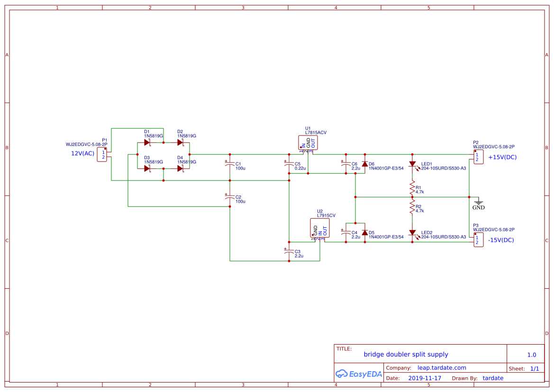
Task: Select the WJ2EDGVC-5.08-2P label above P3
Action: tap(494, 230)
